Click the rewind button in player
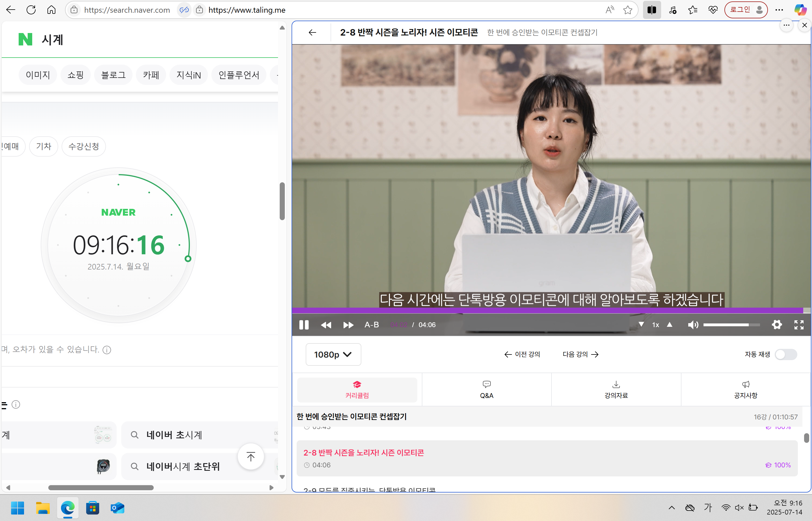 (326, 325)
